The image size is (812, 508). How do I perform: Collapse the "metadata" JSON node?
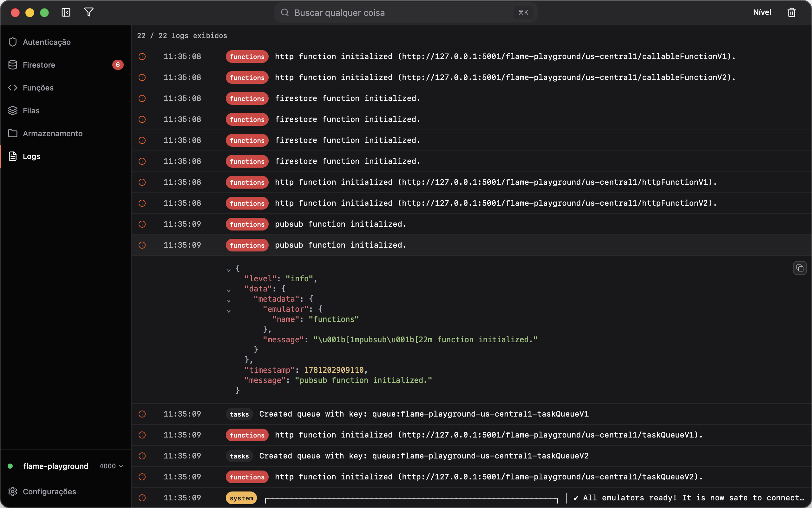point(229,300)
